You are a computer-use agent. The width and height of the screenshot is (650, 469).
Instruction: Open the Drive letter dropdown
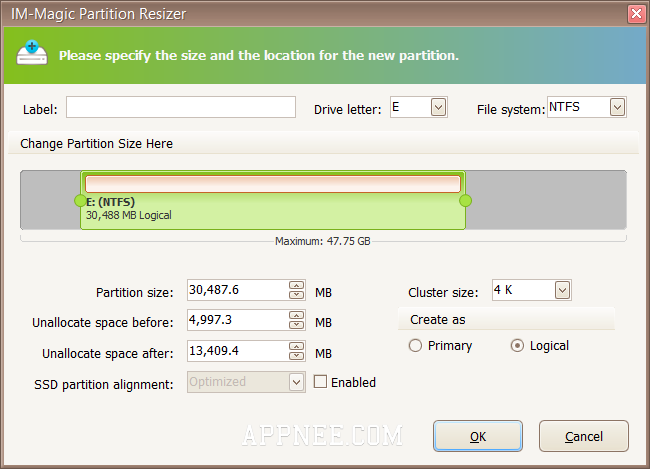(438, 108)
